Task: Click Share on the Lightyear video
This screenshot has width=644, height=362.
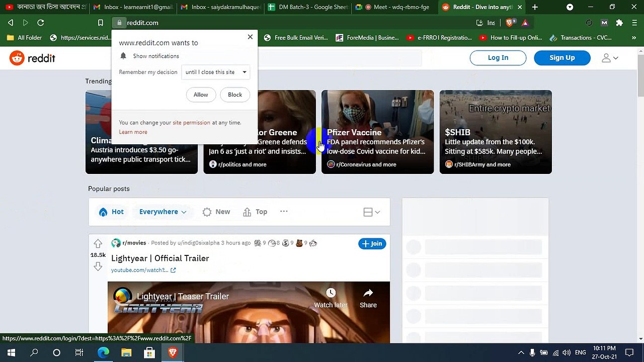Action: [368, 298]
